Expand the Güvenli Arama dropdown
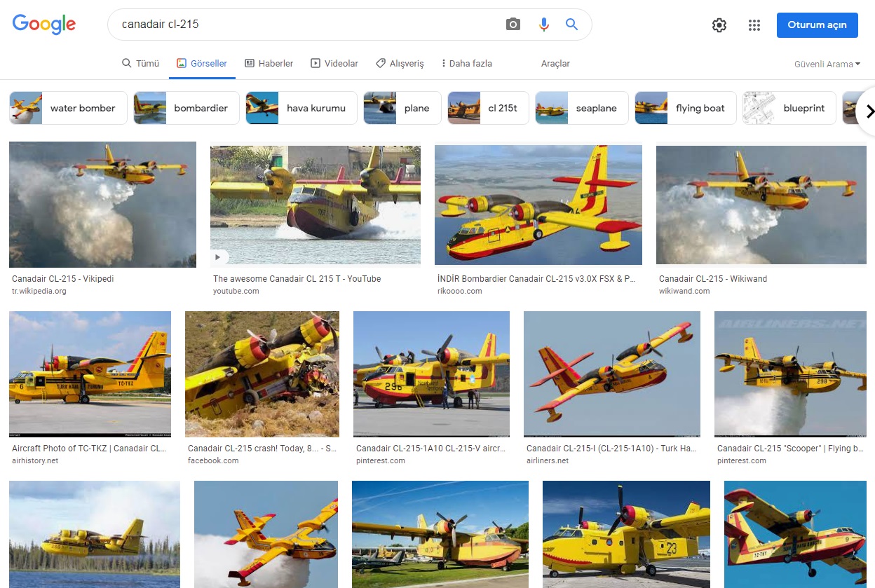This screenshot has width=875, height=588. (x=827, y=64)
